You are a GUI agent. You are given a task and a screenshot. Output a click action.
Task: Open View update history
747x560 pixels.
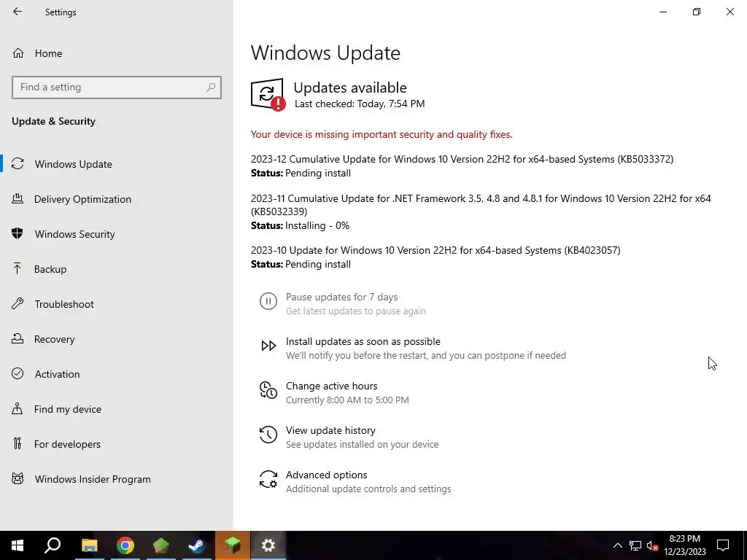pyautogui.click(x=330, y=430)
